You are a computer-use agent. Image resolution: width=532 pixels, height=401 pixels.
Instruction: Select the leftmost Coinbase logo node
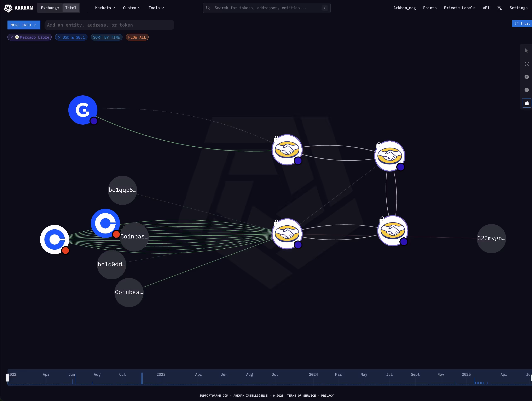(x=55, y=239)
